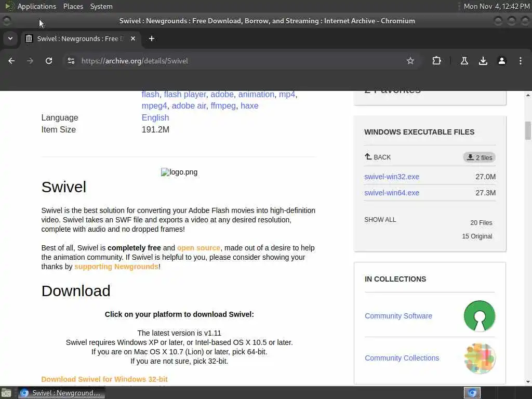The width and height of the screenshot is (532, 399).
Task: Expand the tab search dropdown
Action: coord(10,38)
